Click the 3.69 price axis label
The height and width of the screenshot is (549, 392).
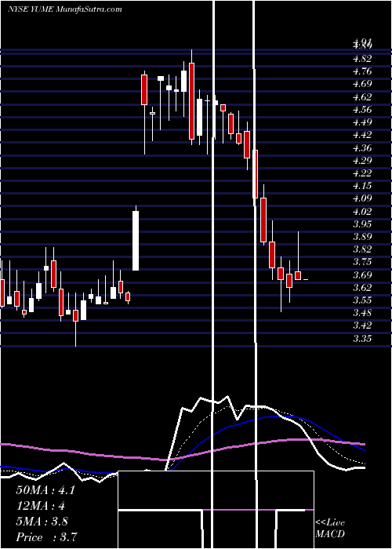[x=362, y=274]
